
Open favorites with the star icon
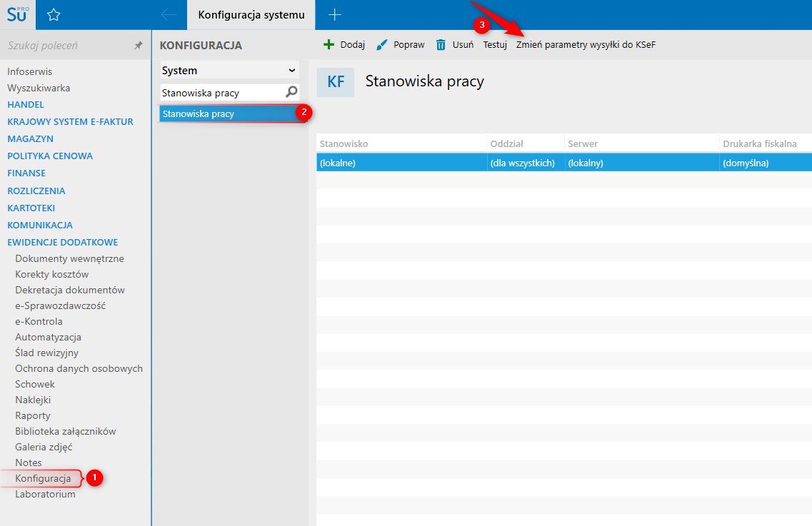54,14
